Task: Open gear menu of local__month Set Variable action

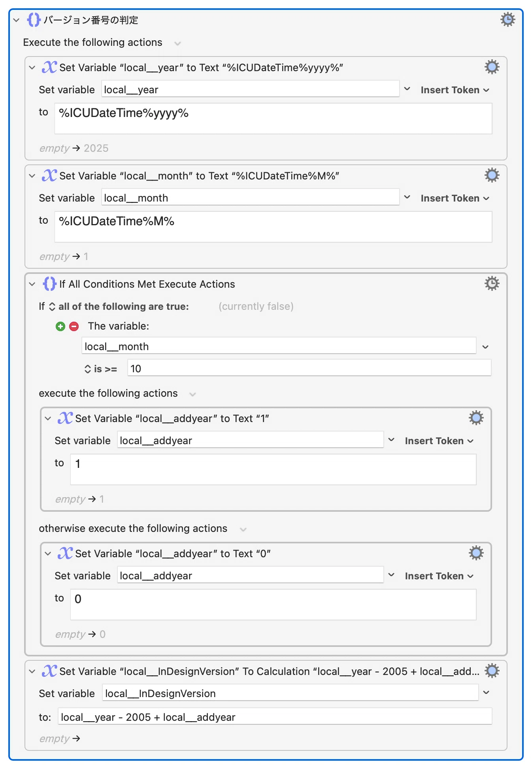Action: coord(492,175)
